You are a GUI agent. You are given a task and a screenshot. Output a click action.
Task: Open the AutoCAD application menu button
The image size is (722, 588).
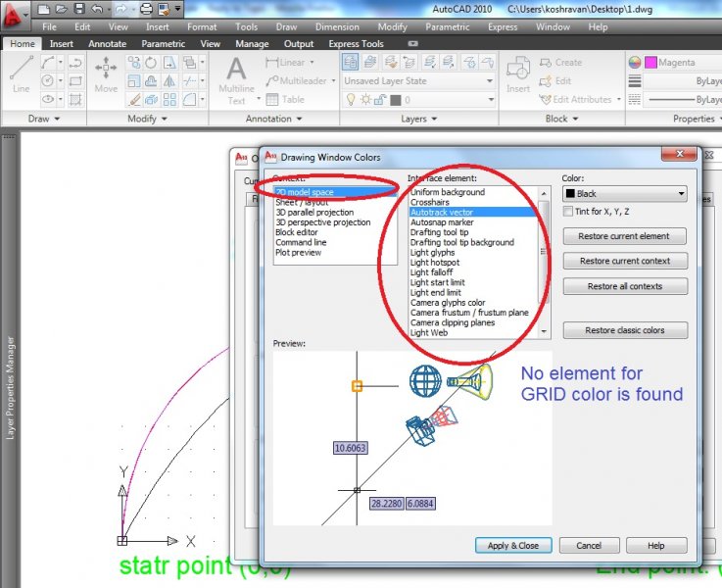pyautogui.click(x=14, y=16)
